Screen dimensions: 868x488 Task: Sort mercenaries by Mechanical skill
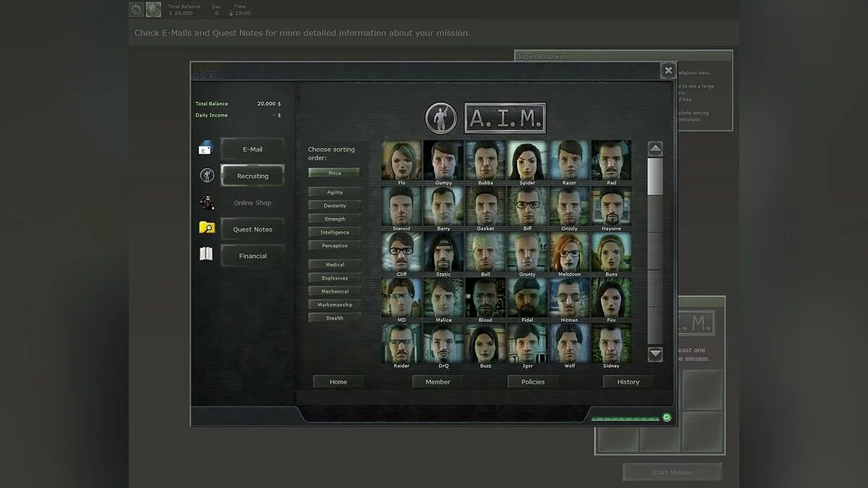(334, 291)
